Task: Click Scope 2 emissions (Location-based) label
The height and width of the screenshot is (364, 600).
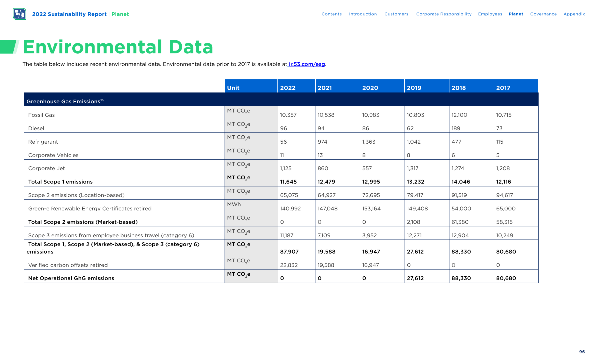Action: (x=76, y=195)
